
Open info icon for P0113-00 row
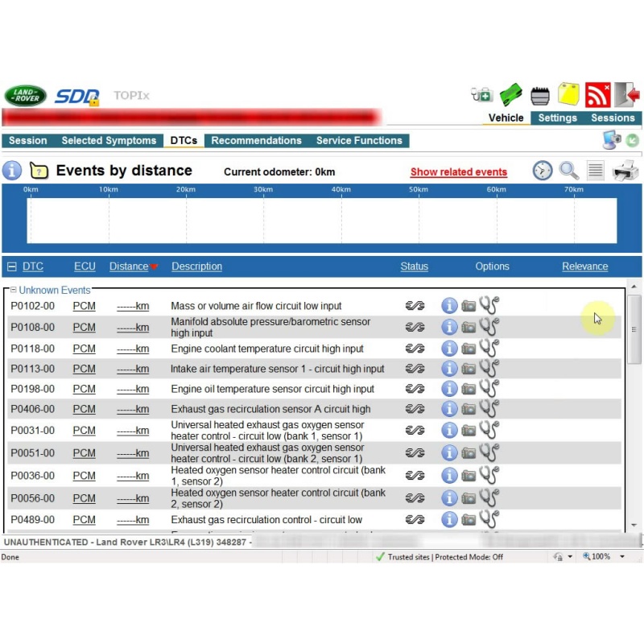(x=449, y=369)
